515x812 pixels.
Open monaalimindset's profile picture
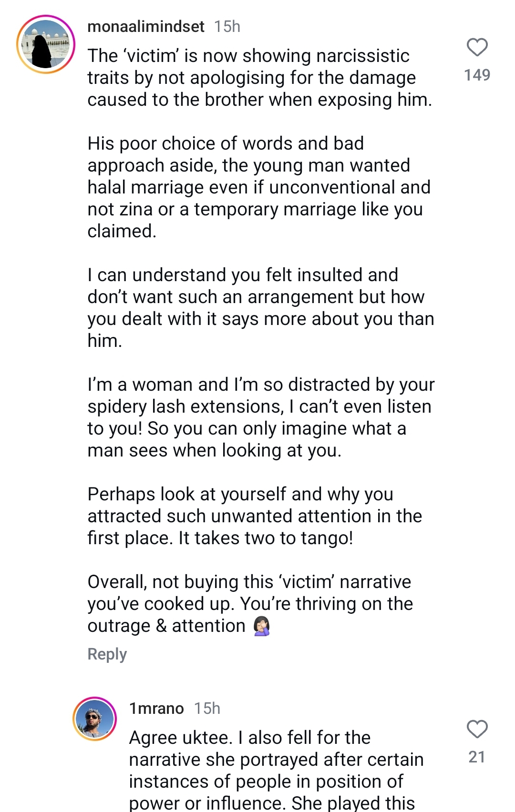pyautogui.click(x=46, y=44)
